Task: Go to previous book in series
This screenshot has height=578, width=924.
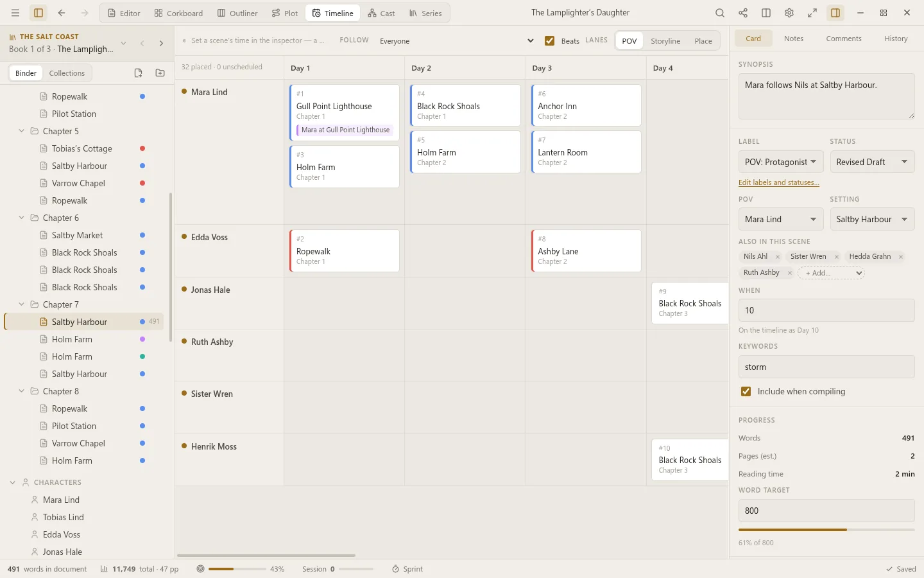Action: click(x=142, y=44)
